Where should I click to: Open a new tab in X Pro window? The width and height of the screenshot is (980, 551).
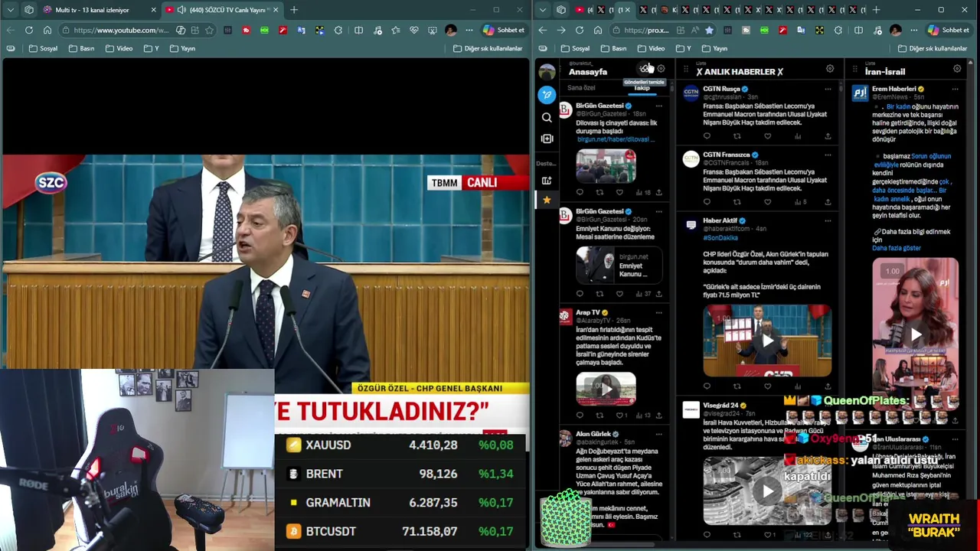876,10
